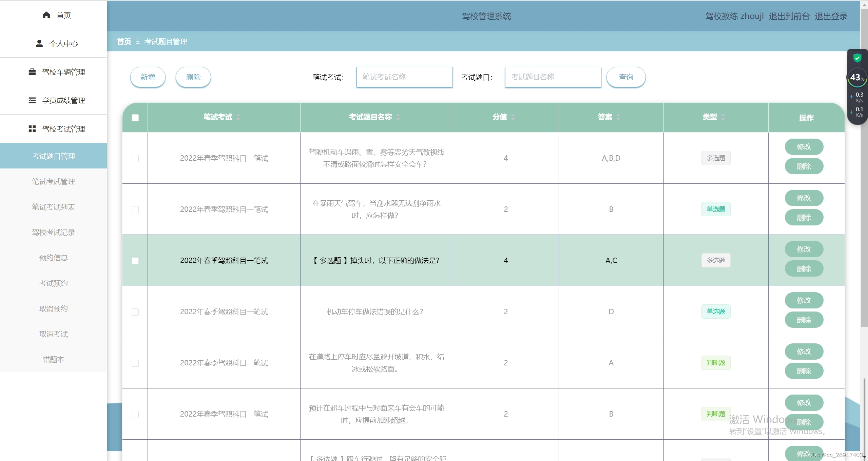Screen dimensions: 868x461
Task: Focus the 笔试考试名称 input field
Action: (x=404, y=77)
